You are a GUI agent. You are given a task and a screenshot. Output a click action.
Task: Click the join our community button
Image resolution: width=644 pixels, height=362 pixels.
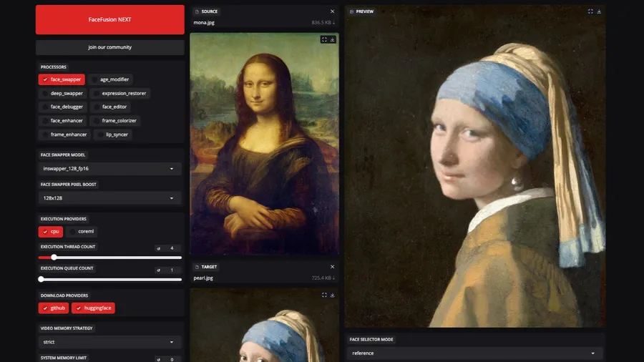pos(110,47)
